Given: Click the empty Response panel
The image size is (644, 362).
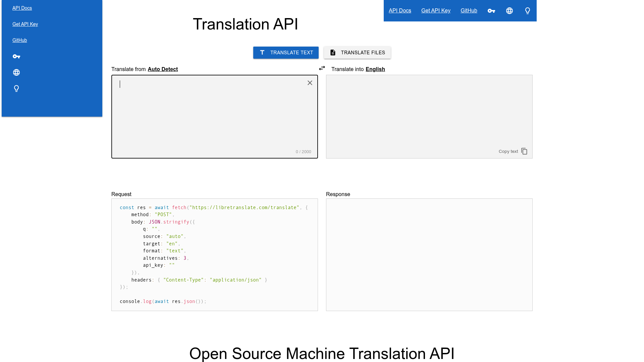Looking at the screenshot, I should pyautogui.click(x=429, y=255).
